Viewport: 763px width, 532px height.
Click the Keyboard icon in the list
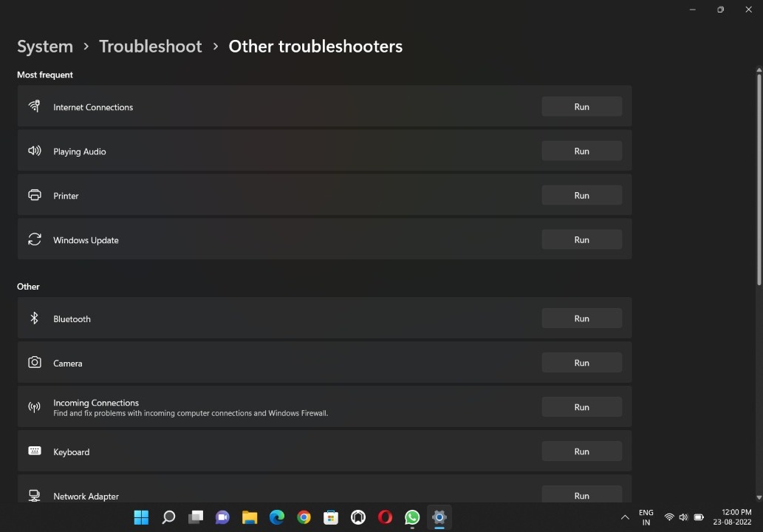click(x=35, y=451)
